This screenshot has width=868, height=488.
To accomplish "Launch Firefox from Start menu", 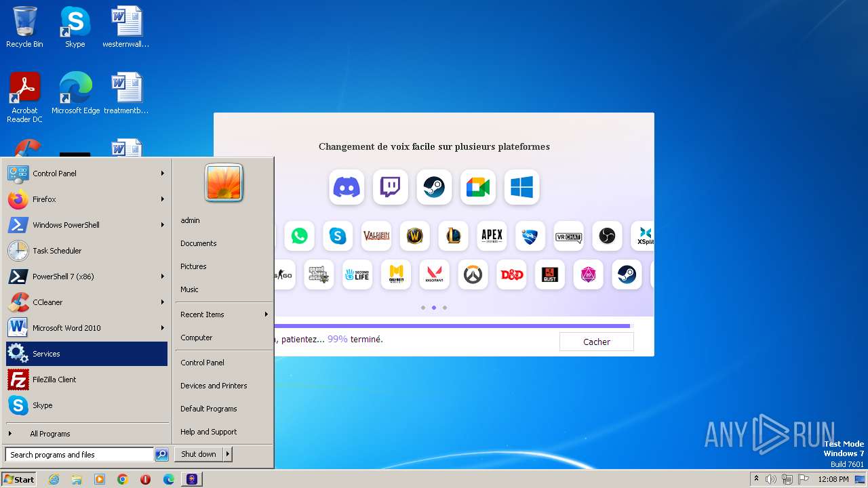I will (x=86, y=199).
